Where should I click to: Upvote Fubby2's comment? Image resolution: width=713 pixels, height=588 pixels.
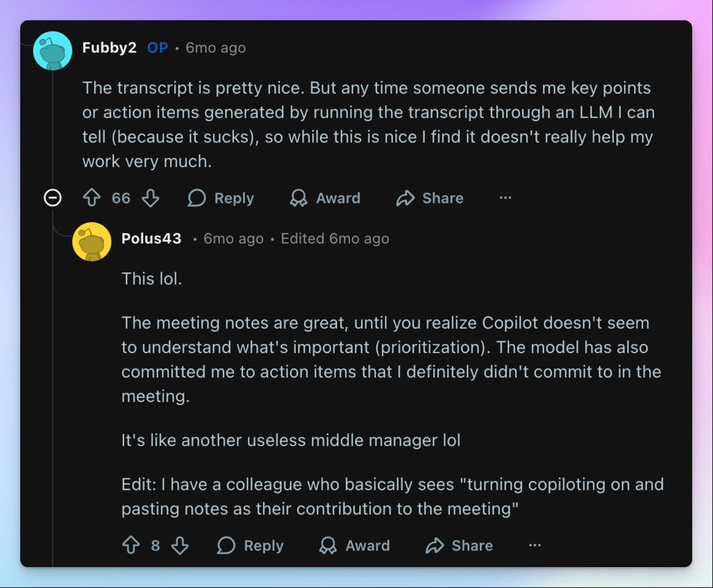(x=92, y=198)
